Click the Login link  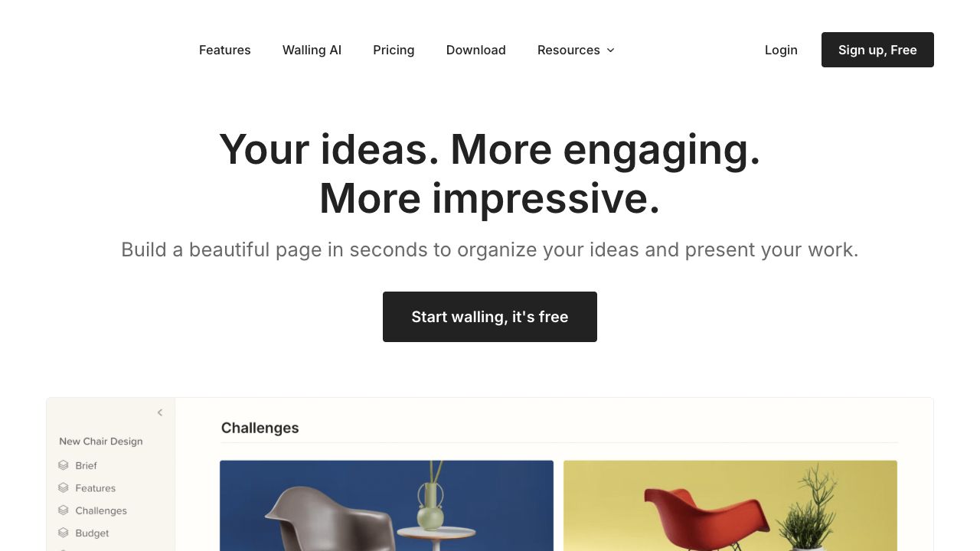[781, 50]
